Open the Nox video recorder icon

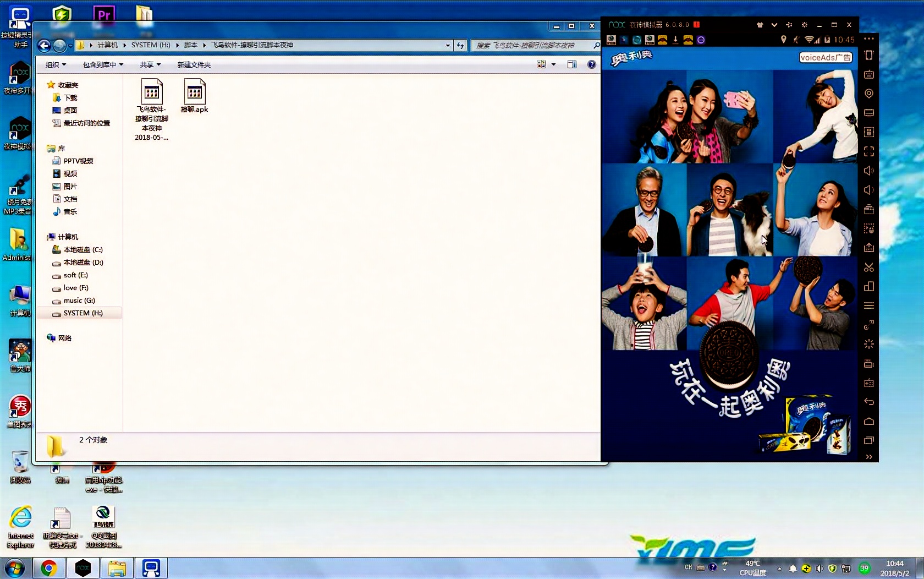[x=869, y=363]
